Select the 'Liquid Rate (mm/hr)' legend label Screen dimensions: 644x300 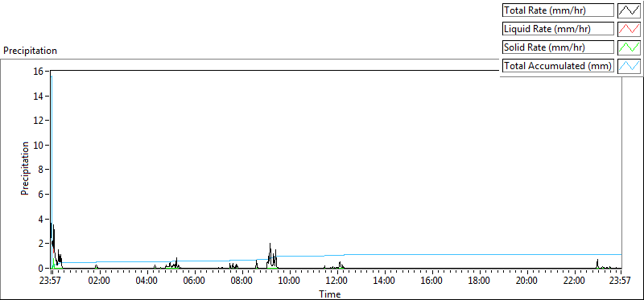[x=558, y=29]
